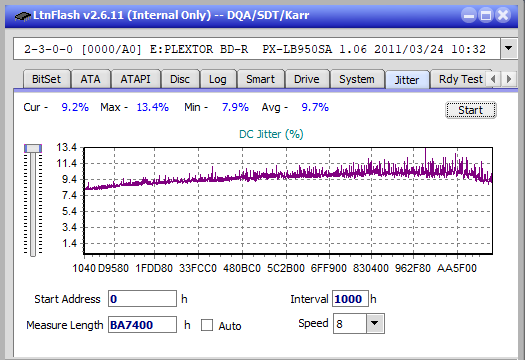Image resolution: width=525 pixels, height=360 pixels.
Task: Click the vertical jitter scale slider handle
Action: click(33, 148)
